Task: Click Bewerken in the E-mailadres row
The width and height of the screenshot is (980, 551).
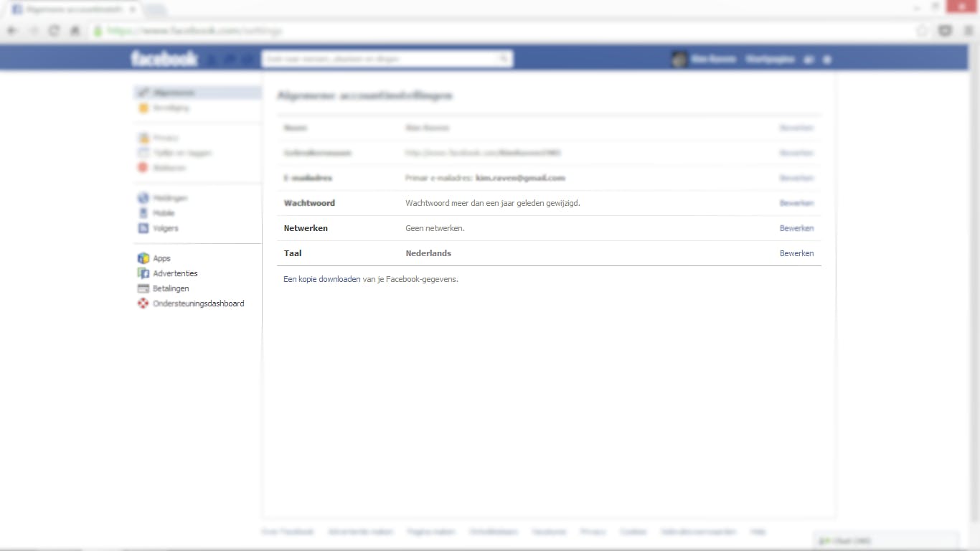Action: click(796, 178)
